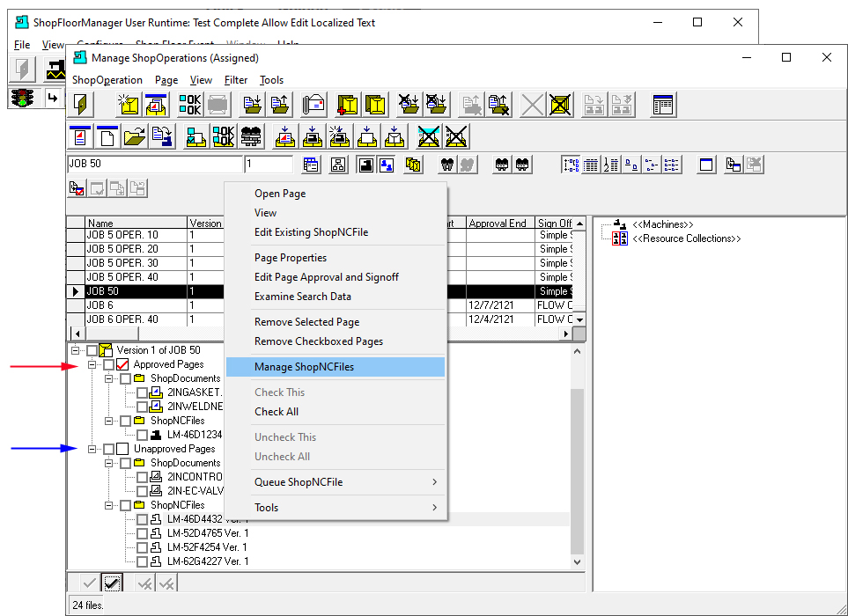Click the crossed-out X delete toolbar icon
The width and height of the screenshot is (848, 616).
[532, 105]
